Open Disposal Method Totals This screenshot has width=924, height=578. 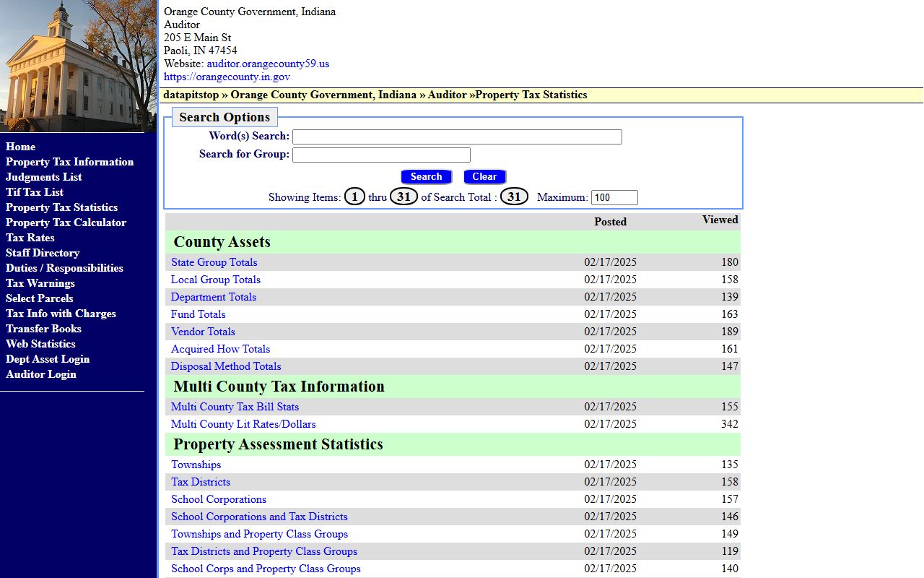coord(226,366)
